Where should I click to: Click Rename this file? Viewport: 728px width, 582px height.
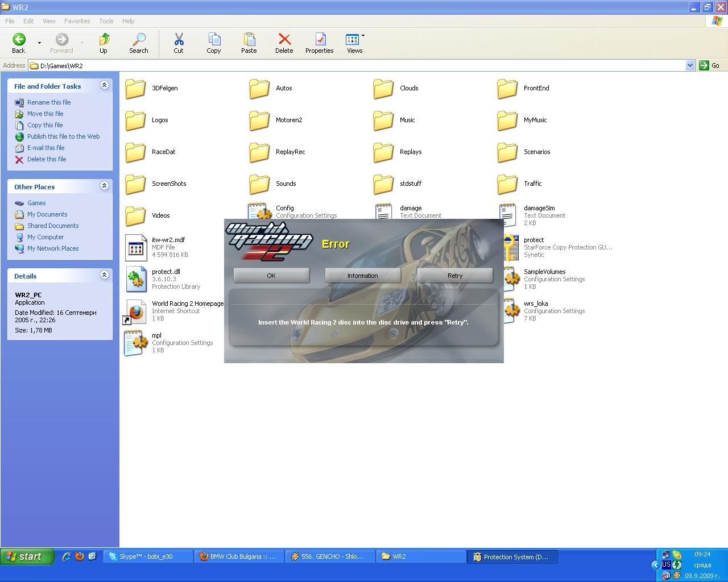click(x=49, y=102)
